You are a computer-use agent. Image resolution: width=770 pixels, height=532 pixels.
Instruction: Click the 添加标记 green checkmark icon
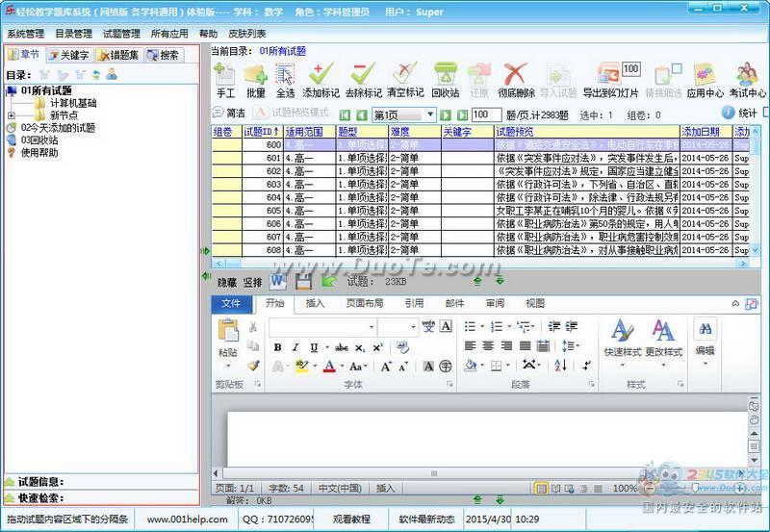(321, 75)
